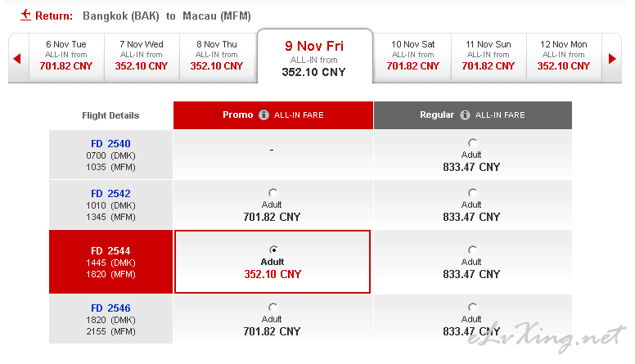Switch to the 8 Nov Thu tab
Viewport: 635px width, 364px height.
pos(217,58)
